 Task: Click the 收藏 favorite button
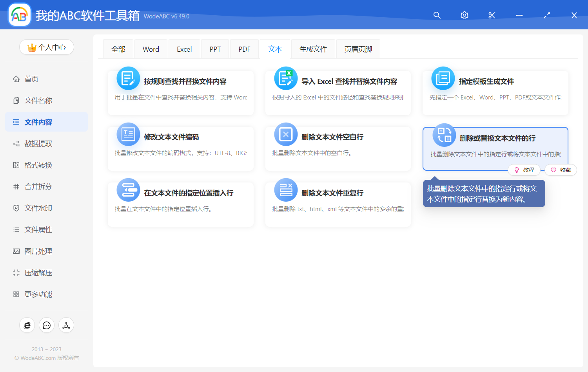(x=561, y=170)
